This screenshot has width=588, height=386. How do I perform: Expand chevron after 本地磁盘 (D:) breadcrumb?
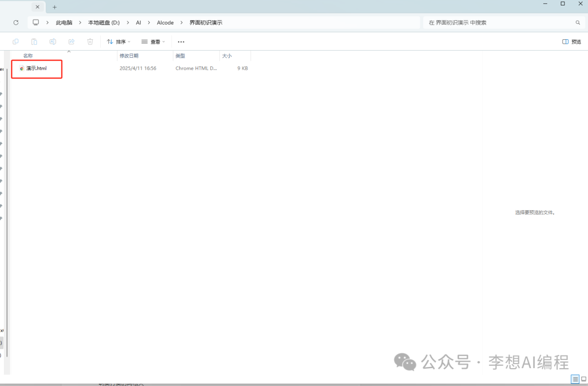(128, 22)
